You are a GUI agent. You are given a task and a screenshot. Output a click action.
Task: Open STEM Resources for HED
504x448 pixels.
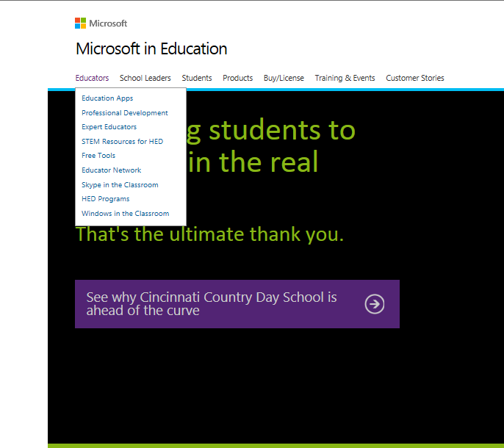pyautogui.click(x=123, y=142)
